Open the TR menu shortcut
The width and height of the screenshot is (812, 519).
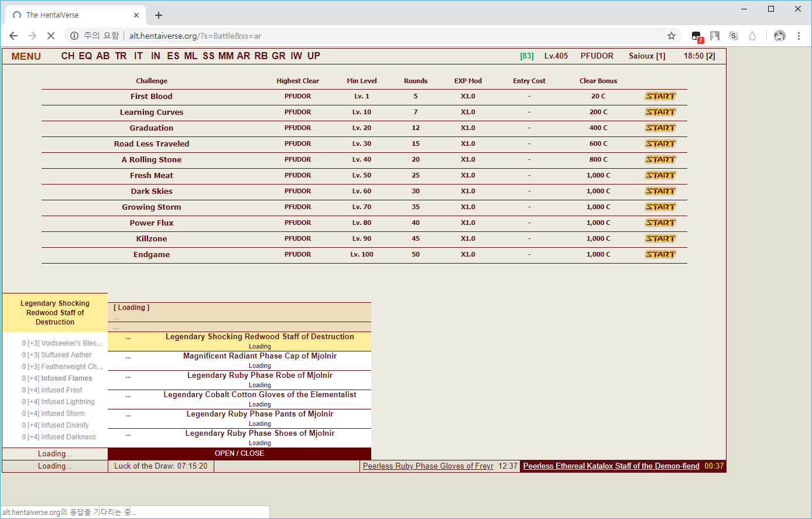[x=121, y=56]
